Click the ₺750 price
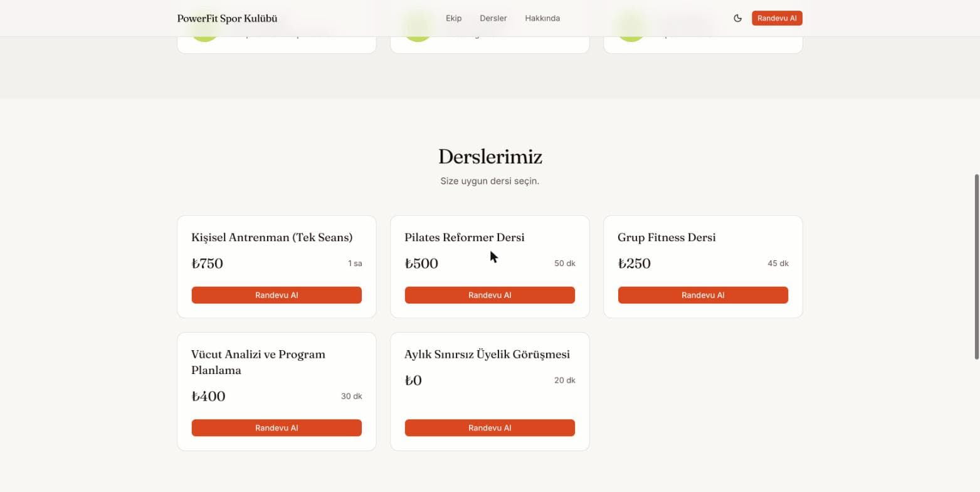 click(207, 264)
